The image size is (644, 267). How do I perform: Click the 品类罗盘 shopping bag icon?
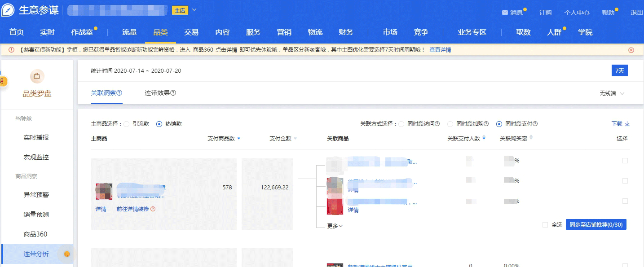tap(37, 76)
